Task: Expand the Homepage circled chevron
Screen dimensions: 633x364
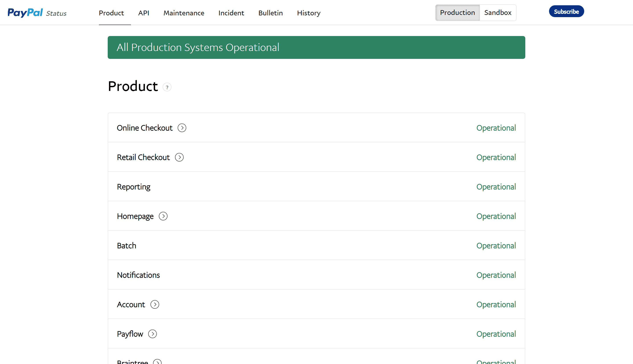Action: click(163, 216)
